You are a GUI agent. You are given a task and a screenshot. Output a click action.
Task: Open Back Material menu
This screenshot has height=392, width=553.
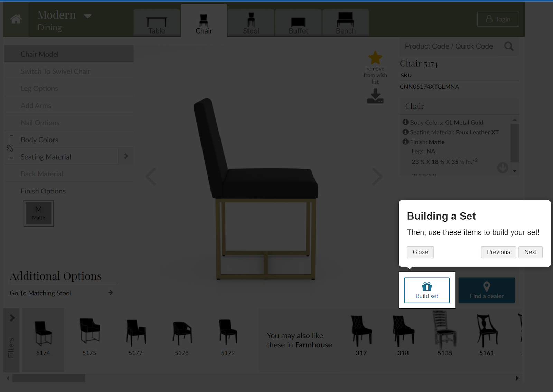[x=69, y=174]
